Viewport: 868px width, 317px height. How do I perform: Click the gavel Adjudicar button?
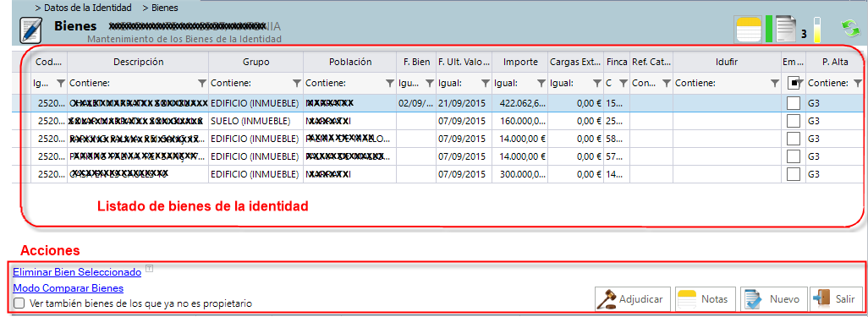633,299
